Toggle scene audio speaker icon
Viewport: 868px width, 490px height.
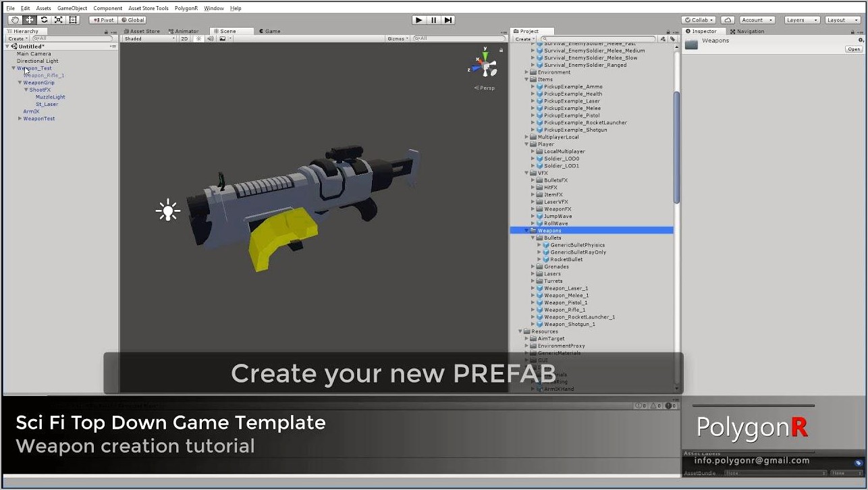[211, 38]
